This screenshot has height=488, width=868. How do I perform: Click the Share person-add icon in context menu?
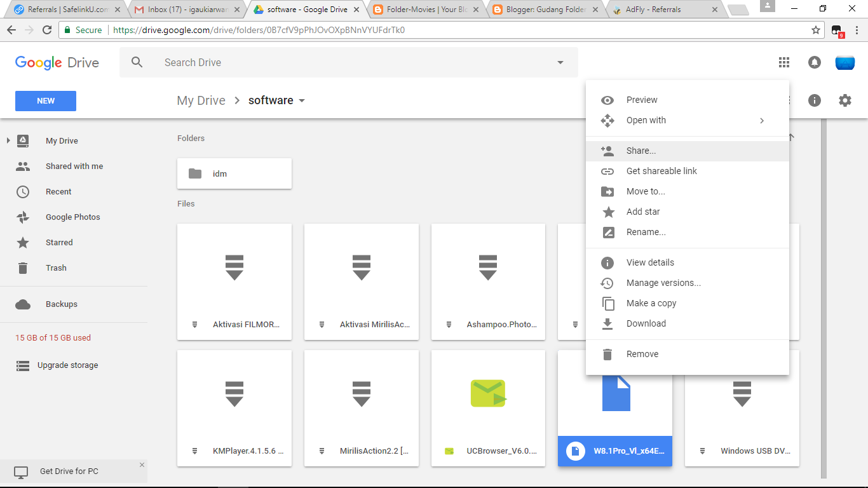pos(607,151)
